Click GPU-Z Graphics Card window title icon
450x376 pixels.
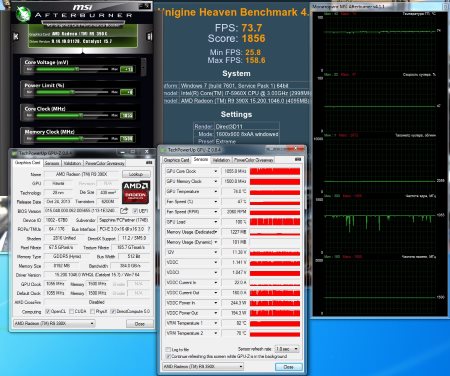[x=14, y=153]
